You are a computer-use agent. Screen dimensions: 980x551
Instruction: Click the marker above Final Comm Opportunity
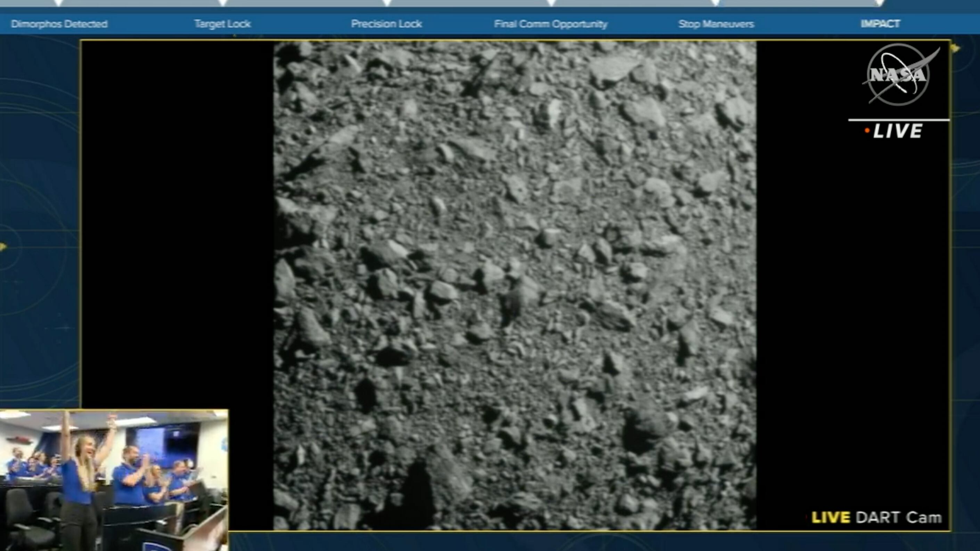pyautogui.click(x=551, y=3)
